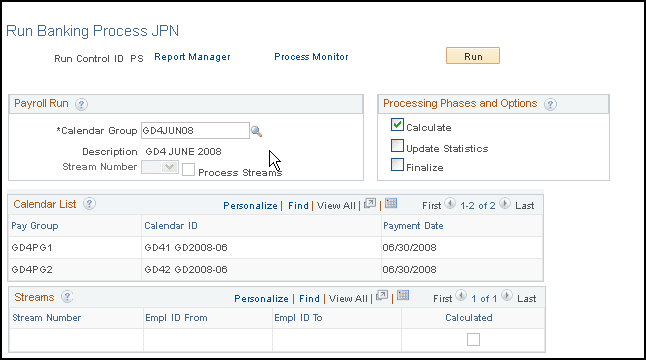The image size is (646, 360).
Task: Go to Last in Streams grid
Action: coord(527,299)
